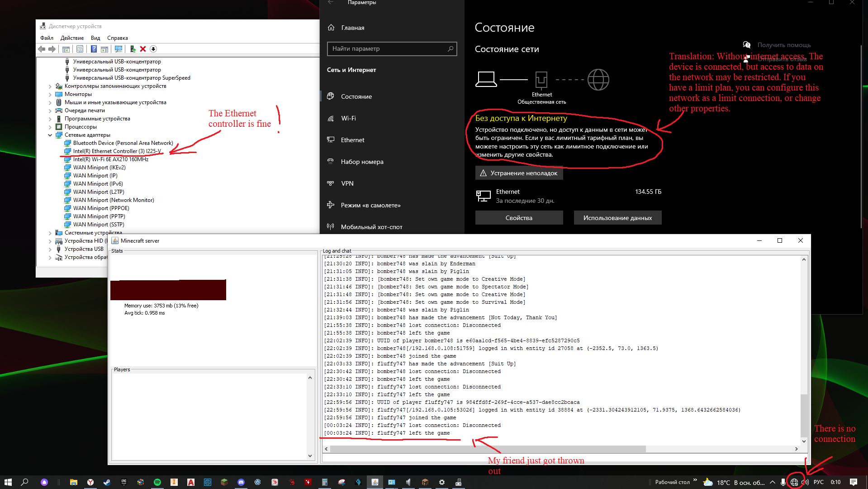
Task: Click the Minecraft server command input field
Action: (x=564, y=458)
